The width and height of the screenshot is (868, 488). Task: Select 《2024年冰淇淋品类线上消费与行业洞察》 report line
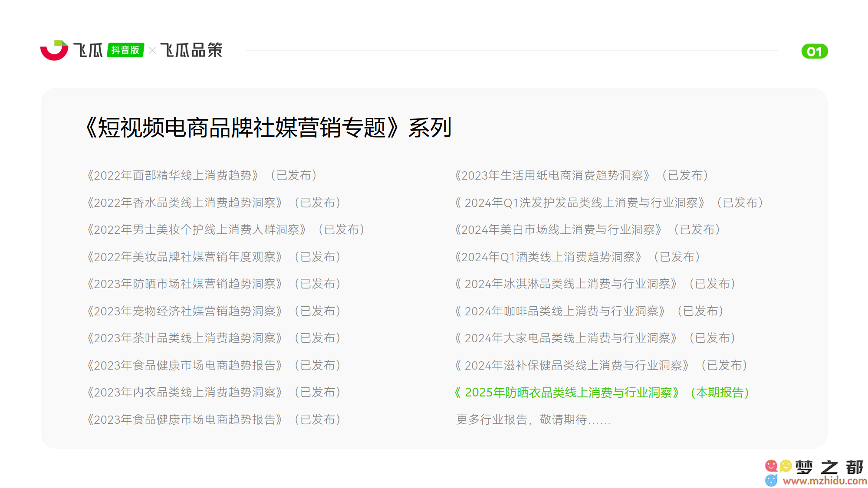[x=595, y=284]
